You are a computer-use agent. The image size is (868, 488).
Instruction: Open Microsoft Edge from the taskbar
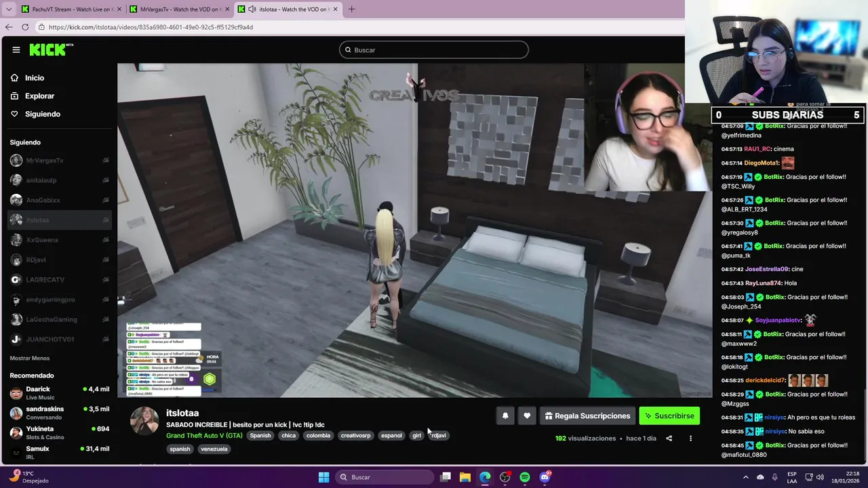point(485,477)
